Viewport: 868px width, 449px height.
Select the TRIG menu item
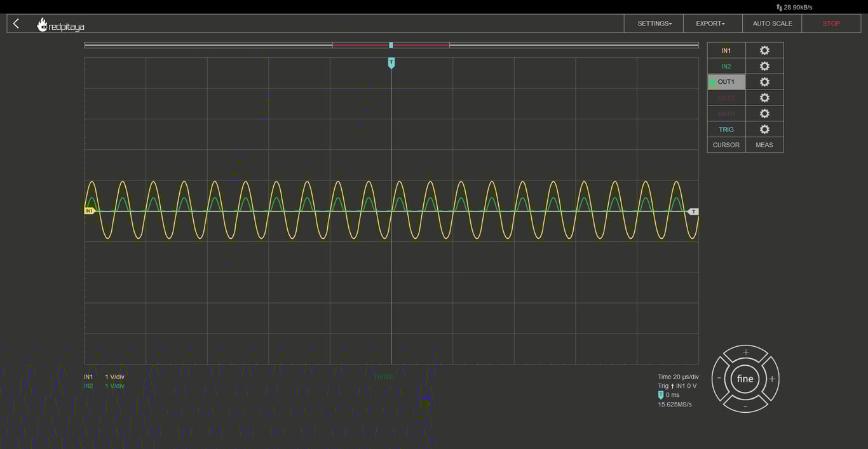(726, 130)
